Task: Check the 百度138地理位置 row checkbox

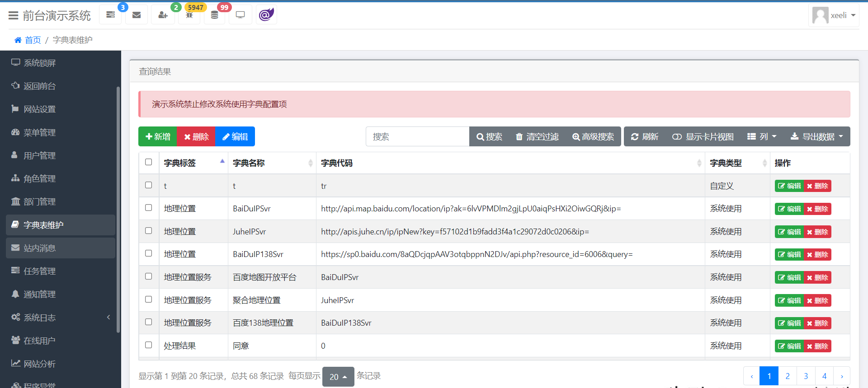Action: 148,322
